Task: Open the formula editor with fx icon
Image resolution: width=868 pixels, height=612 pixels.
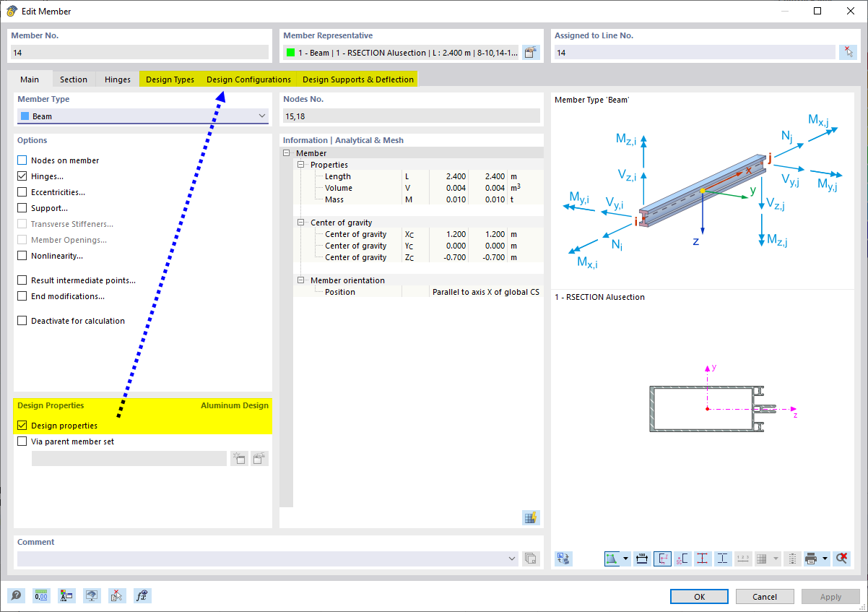Action: click(142, 595)
